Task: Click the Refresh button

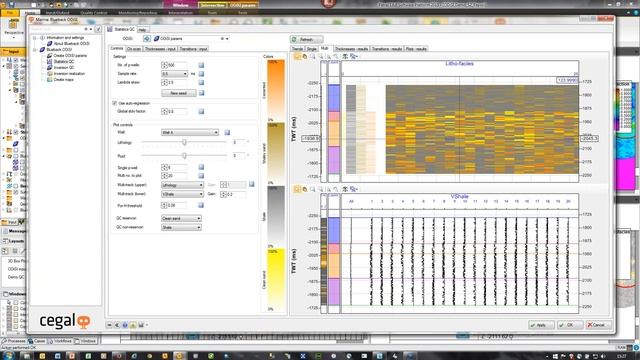Action: tap(307, 40)
